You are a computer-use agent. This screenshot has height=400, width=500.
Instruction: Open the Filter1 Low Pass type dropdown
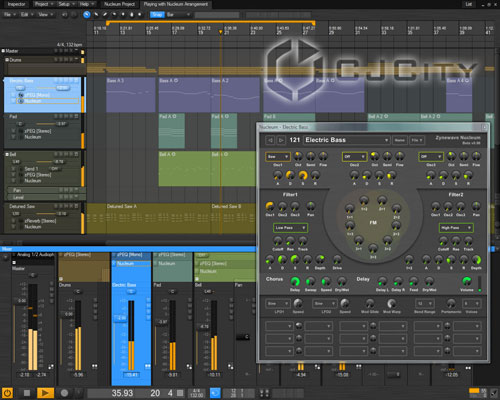pos(290,228)
